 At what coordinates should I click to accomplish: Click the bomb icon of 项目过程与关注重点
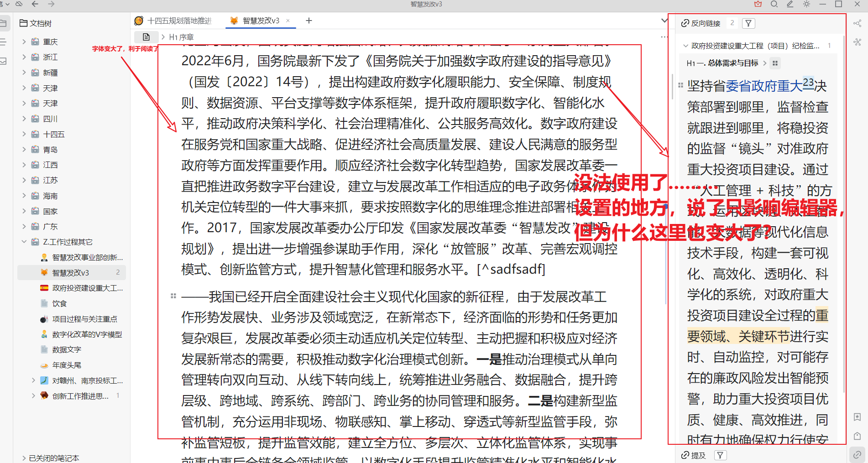tap(44, 319)
